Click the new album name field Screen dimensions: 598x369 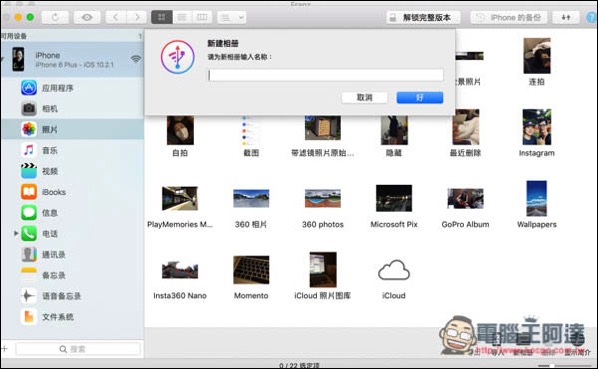(326, 75)
